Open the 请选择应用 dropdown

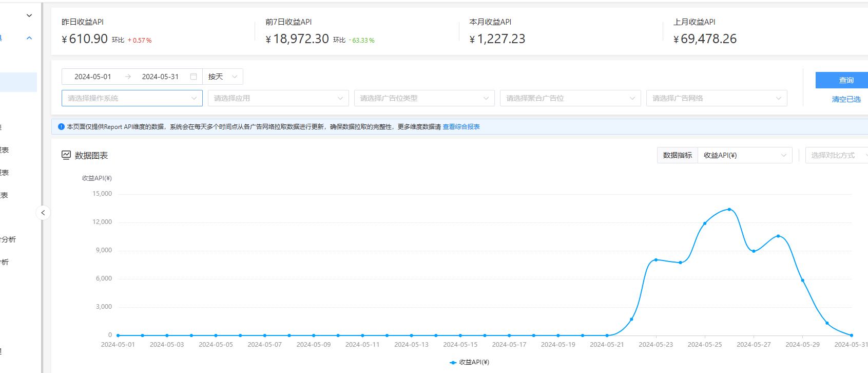[278, 98]
